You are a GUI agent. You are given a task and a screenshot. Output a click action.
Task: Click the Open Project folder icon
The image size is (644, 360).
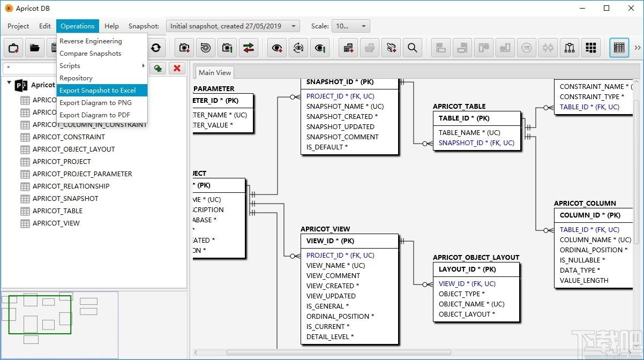(35, 48)
